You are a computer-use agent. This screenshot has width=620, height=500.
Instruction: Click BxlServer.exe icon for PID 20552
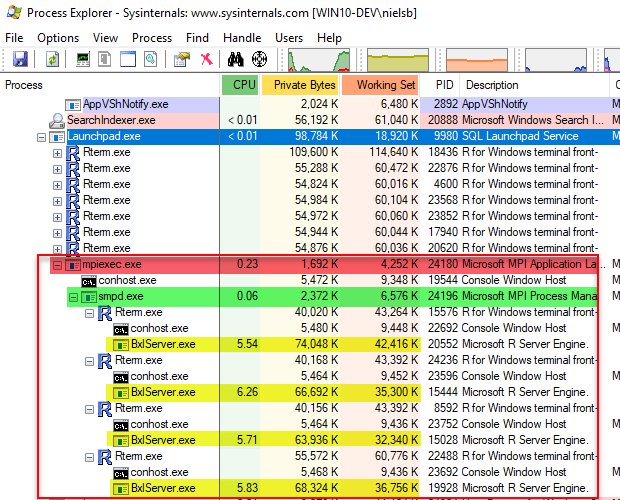click(121, 345)
